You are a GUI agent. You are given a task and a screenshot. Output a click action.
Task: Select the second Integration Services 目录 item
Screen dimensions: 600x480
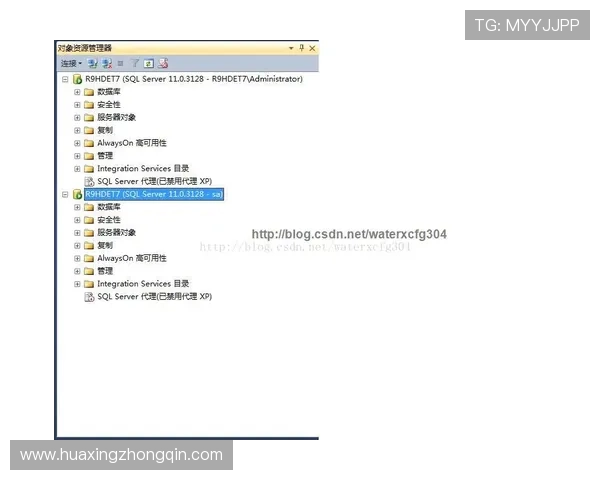(143, 284)
